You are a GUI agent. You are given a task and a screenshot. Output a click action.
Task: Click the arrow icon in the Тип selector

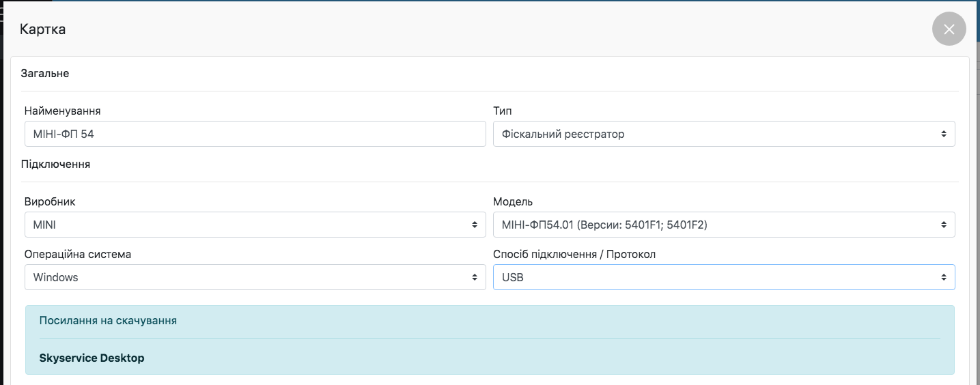[x=943, y=134]
